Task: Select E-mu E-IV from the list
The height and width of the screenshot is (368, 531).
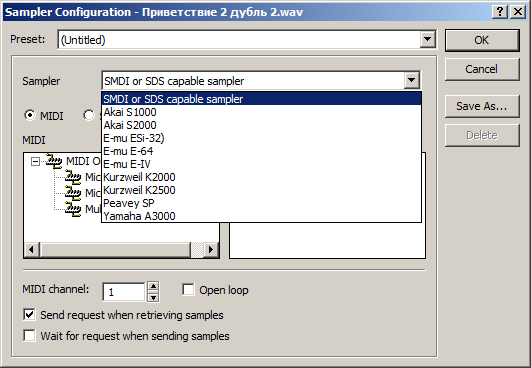Action: (261, 164)
